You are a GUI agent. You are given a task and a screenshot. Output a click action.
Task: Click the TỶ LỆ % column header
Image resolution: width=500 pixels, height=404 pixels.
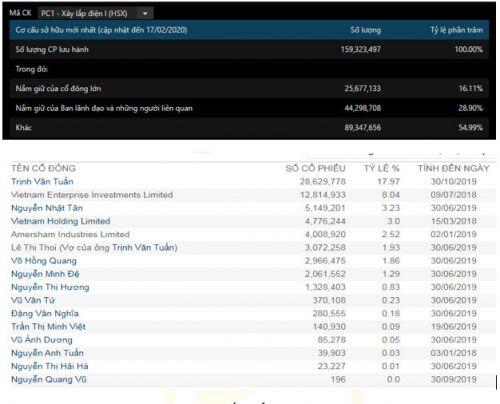coord(381,168)
